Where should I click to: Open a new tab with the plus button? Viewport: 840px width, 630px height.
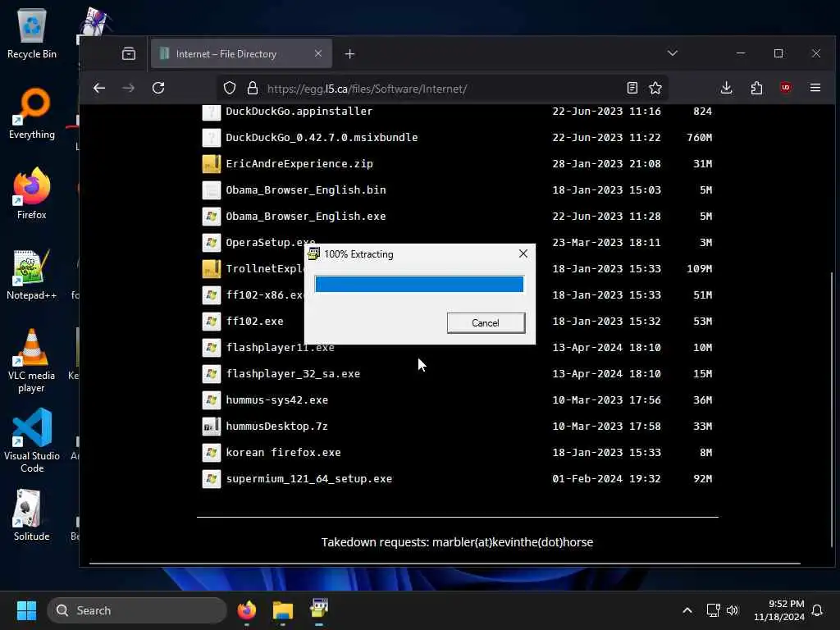pos(349,54)
